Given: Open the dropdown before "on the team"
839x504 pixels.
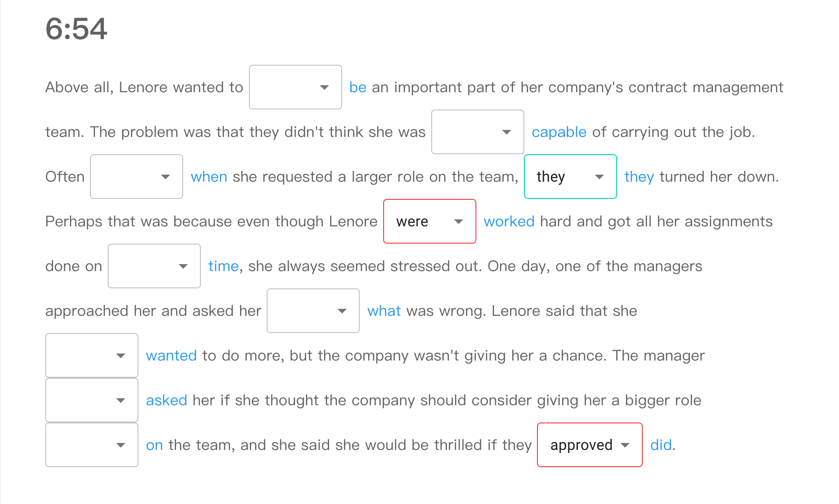Looking at the screenshot, I should click(x=92, y=445).
